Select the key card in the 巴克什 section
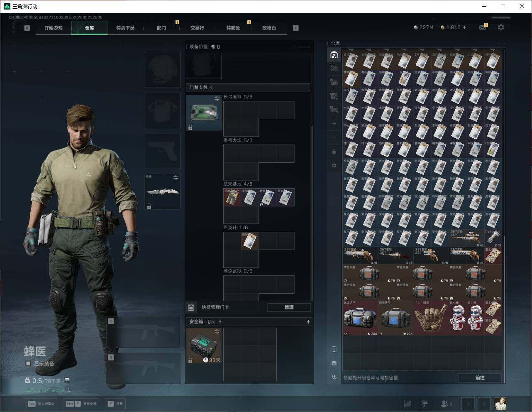This screenshot has height=412, width=532. pyautogui.click(x=250, y=241)
